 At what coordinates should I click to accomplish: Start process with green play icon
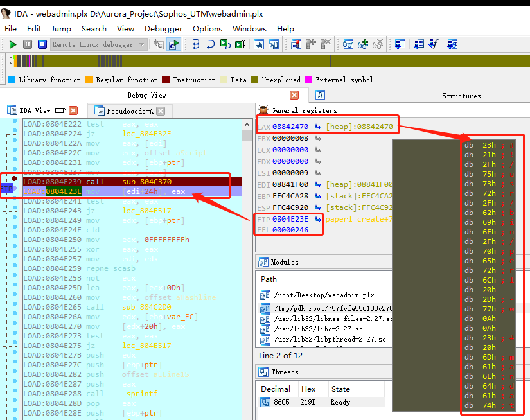(x=12, y=44)
